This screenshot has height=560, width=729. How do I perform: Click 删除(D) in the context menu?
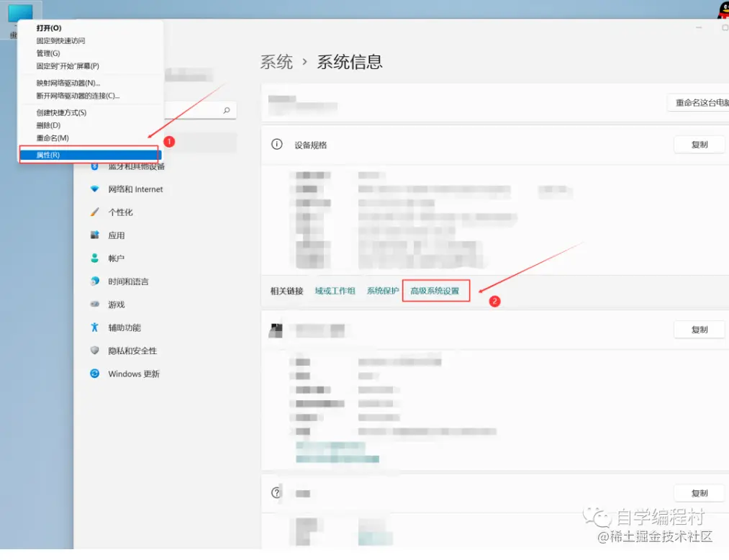48,125
